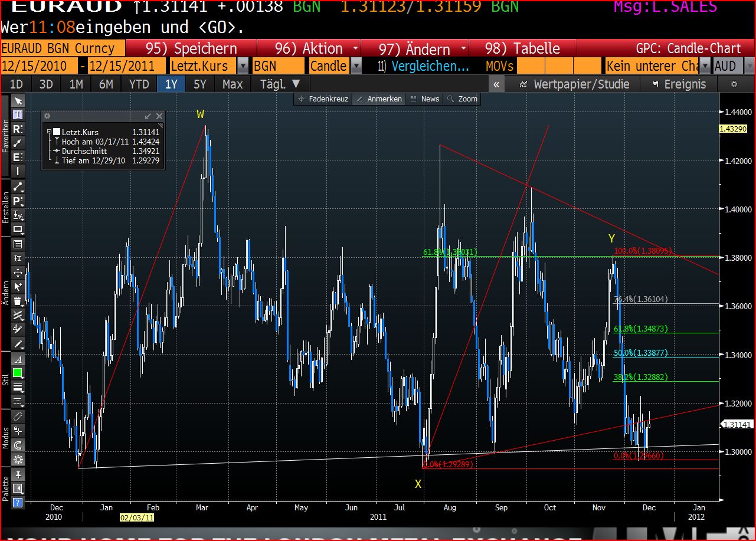The height and width of the screenshot is (541, 756).
Task: Open the AUD currency dropdown
Action: point(750,65)
